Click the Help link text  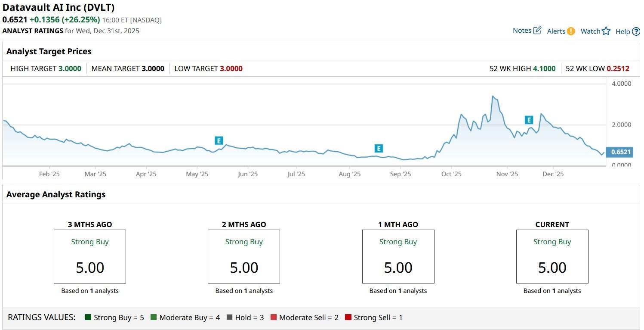click(x=622, y=31)
